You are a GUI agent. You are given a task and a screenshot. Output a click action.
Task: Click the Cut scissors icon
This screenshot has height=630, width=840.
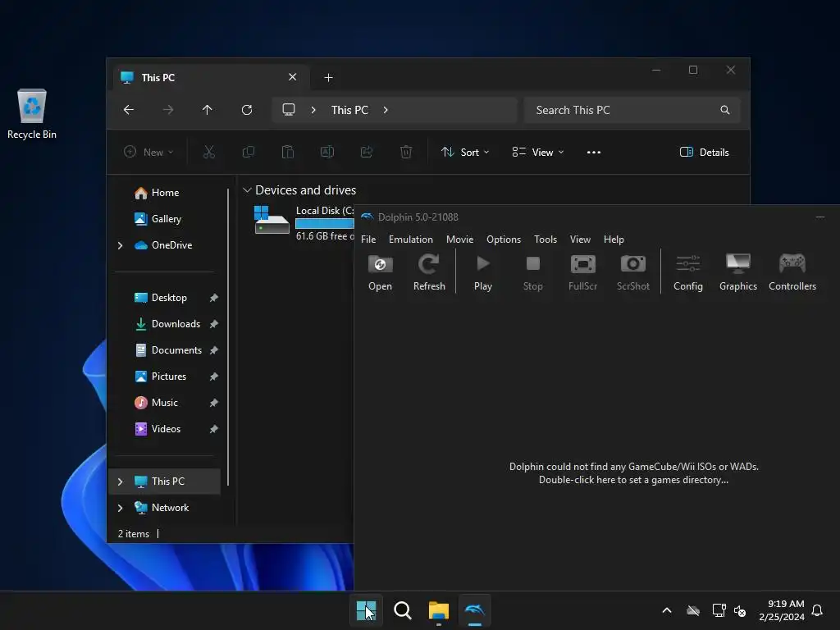tap(209, 152)
